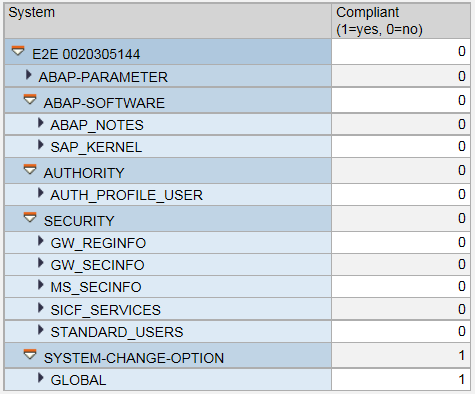
Task: Expand the ABAP_NOTES arrow
Action: [x=41, y=123]
